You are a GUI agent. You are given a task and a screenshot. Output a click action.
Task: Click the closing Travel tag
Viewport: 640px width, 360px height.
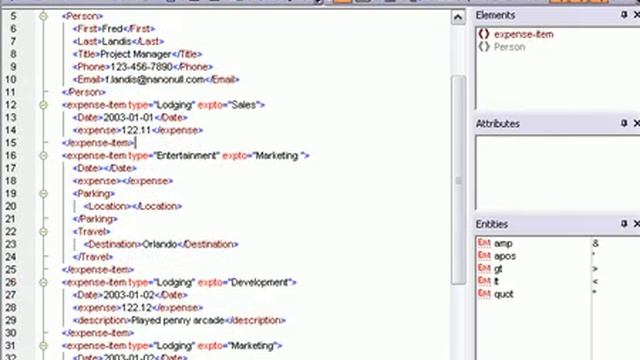click(x=93, y=257)
